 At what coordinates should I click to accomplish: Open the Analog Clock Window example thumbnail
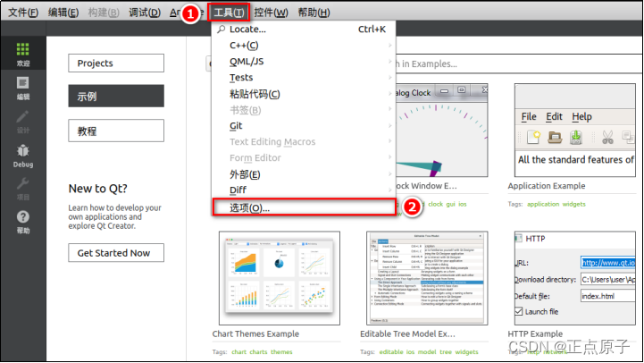click(442, 131)
